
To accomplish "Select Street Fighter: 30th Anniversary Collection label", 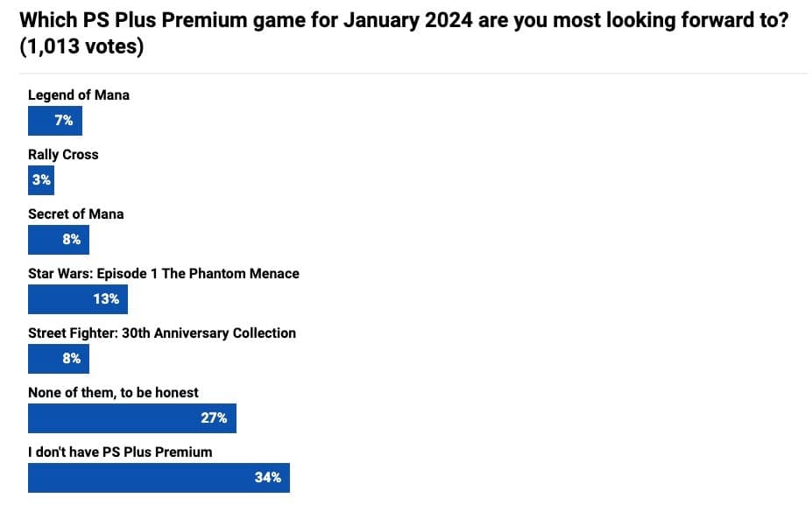I will 162,333.
